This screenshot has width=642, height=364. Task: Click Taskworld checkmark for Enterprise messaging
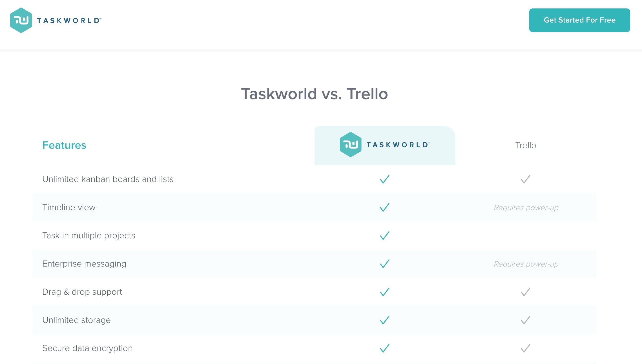[385, 264]
